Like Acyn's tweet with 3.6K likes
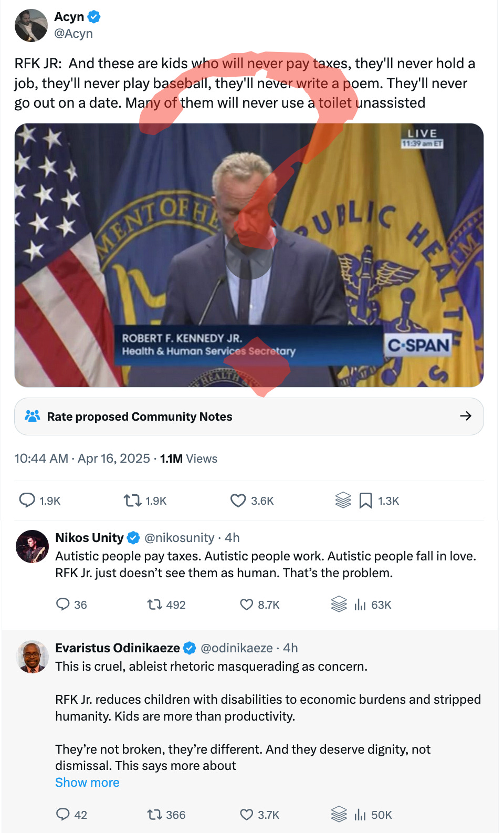Screen dimensions: 504x833 (x=238, y=500)
